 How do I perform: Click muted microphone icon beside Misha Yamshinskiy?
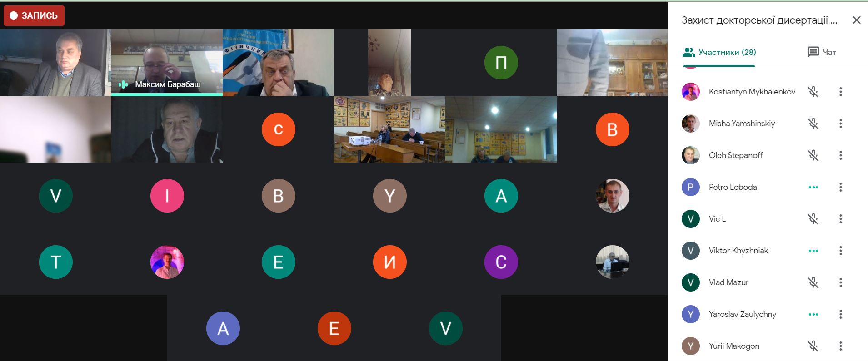(x=813, y=124)
